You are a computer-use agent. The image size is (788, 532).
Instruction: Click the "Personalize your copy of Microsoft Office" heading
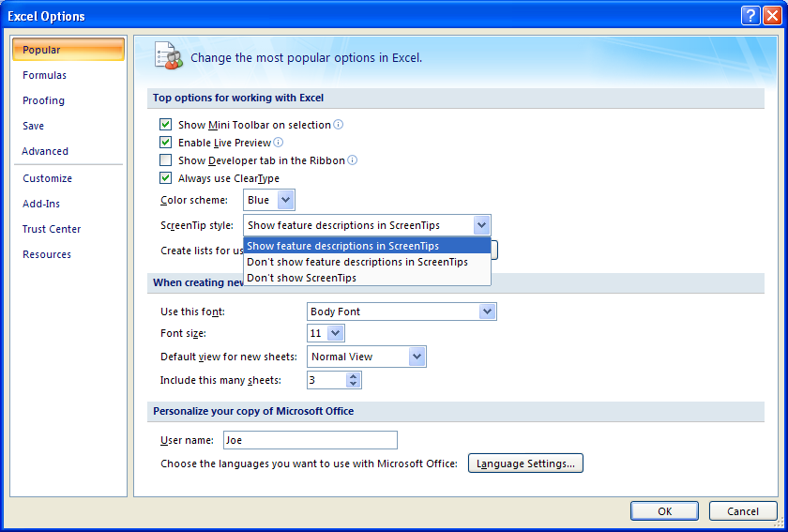tap(253, 411)
